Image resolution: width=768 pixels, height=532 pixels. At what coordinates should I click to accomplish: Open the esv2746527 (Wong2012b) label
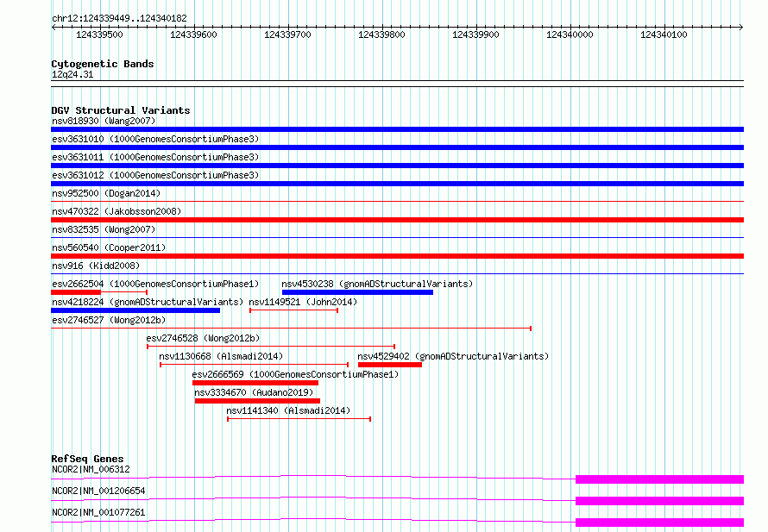[109, 320]
